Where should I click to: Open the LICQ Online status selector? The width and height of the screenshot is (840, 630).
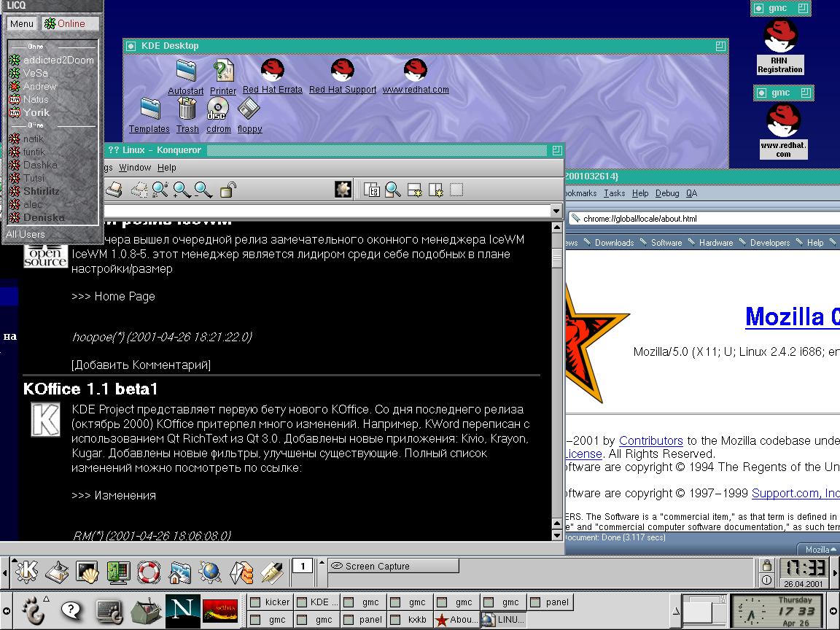(68, 23)
